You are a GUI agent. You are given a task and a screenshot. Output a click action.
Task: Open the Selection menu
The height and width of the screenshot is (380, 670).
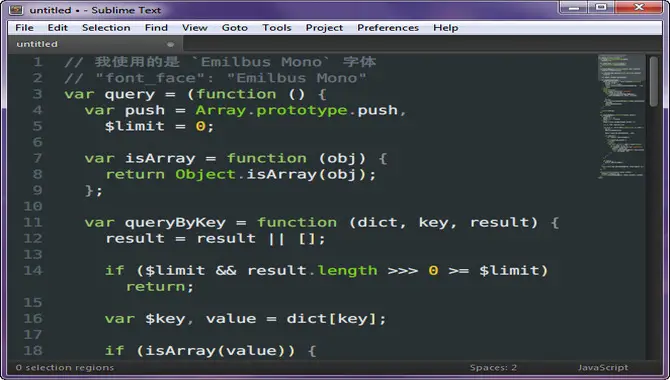[106, 27]
